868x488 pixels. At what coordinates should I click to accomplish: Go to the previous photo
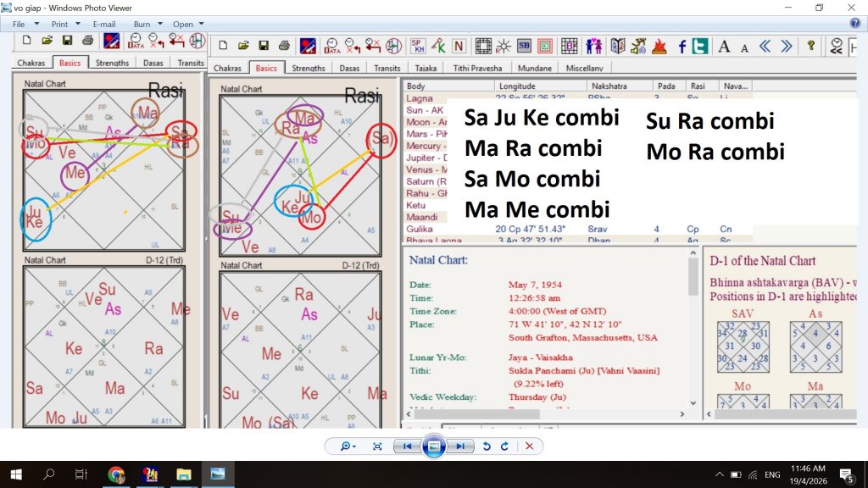[408, 446]
